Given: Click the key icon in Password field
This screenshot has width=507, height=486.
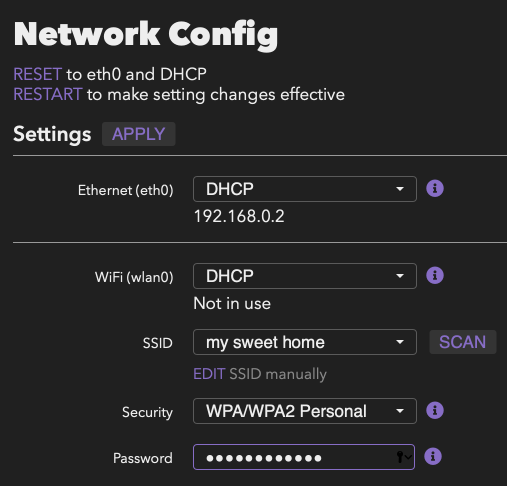Looking at the screenshot, I should tap(400, 457).
